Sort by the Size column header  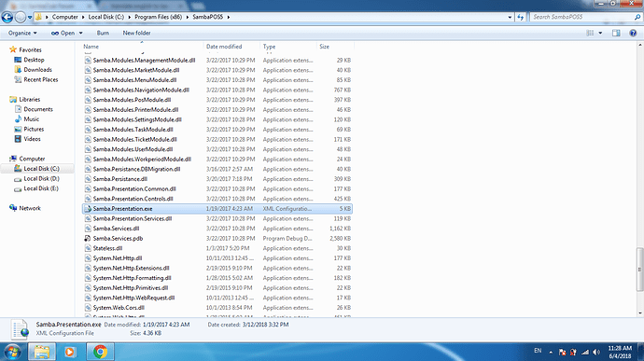pyautogui.click(x=325, y=47)
